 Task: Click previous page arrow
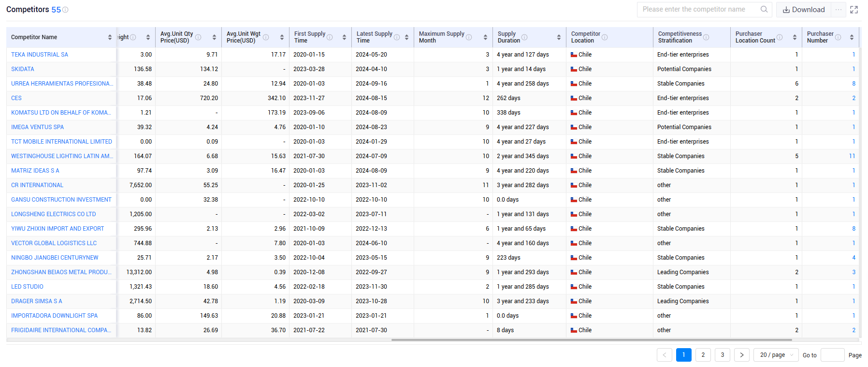[665, 355]
